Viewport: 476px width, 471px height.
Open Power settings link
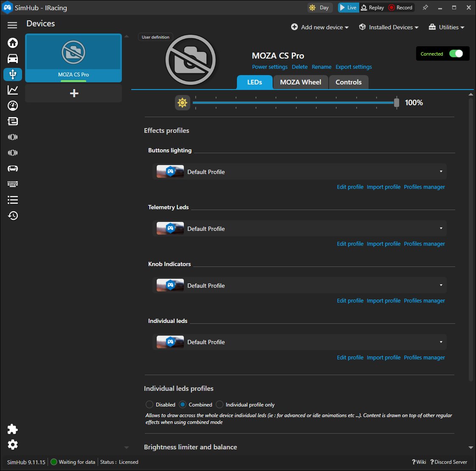[270, 67]
